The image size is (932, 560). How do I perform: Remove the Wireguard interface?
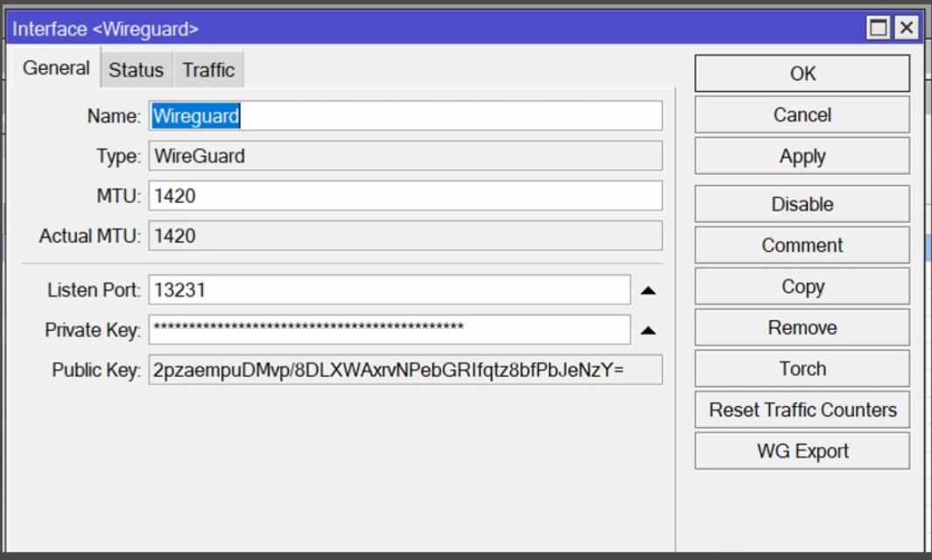[802, 327]
